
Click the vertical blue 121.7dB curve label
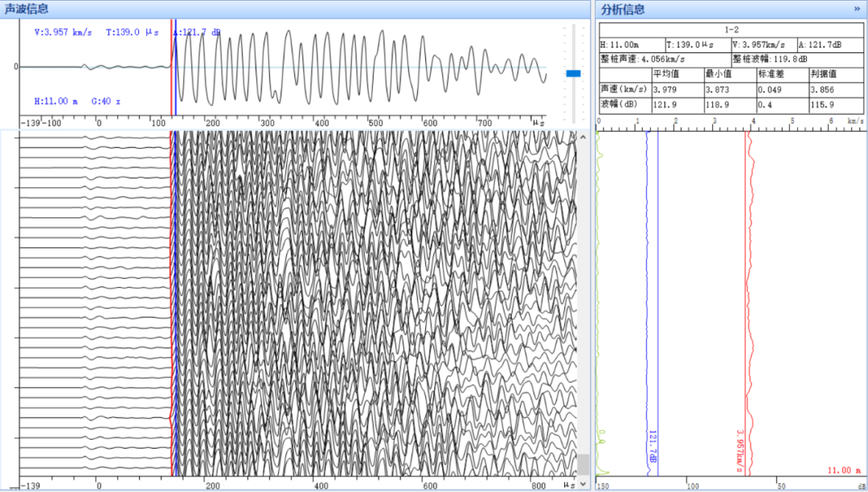coord(653,446)
